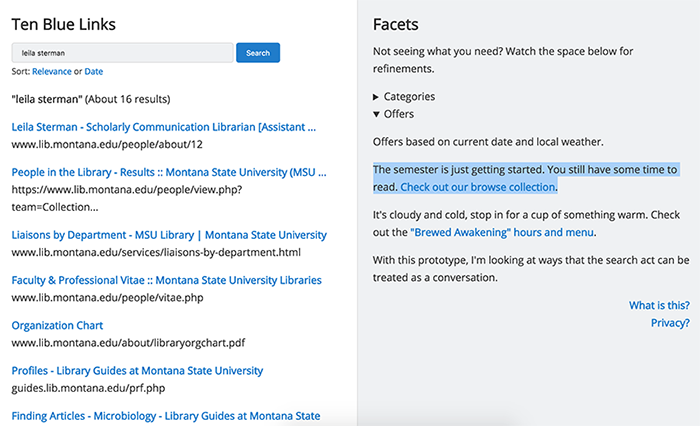This screenshot has width=700, height=426.
Task: Collapse the Offers disclosure section
Action: [x=377, y=114]
